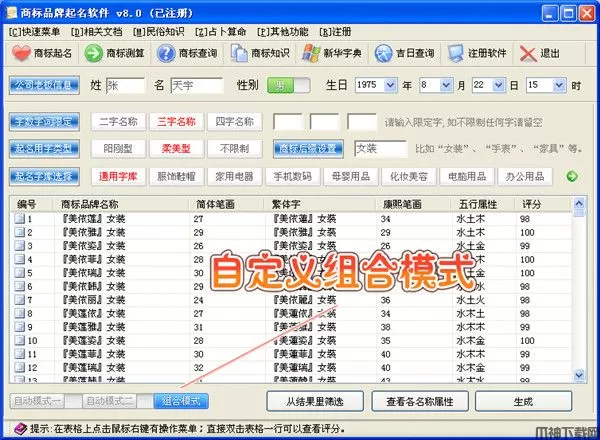Click row 2 list icon

coord(20,232)
